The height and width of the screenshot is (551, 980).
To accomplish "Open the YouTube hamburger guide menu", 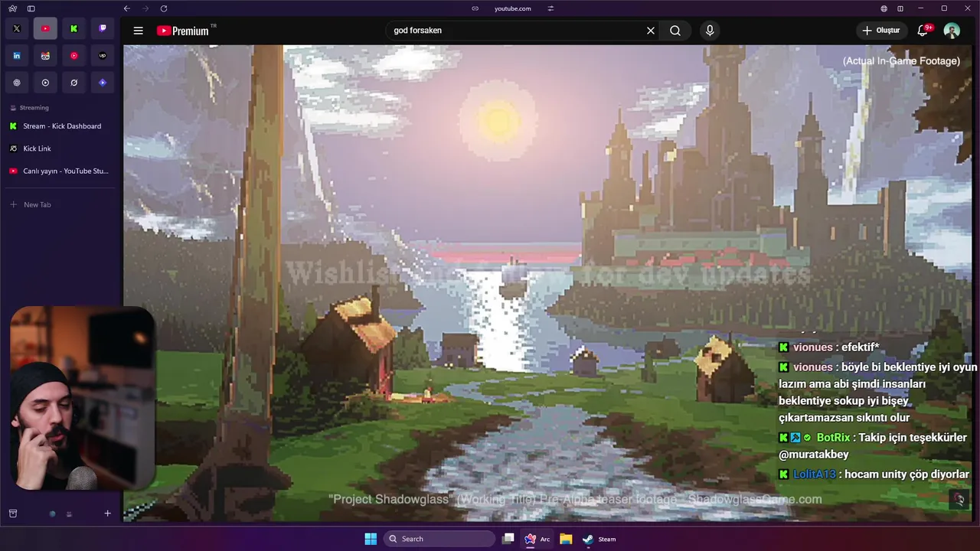I will point(138,31).
